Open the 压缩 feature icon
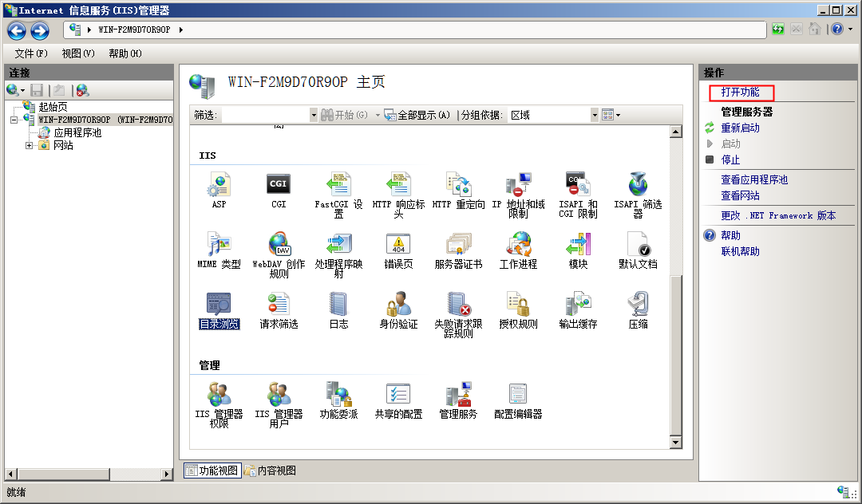The image size is (862, 504). tap(638, 305)
